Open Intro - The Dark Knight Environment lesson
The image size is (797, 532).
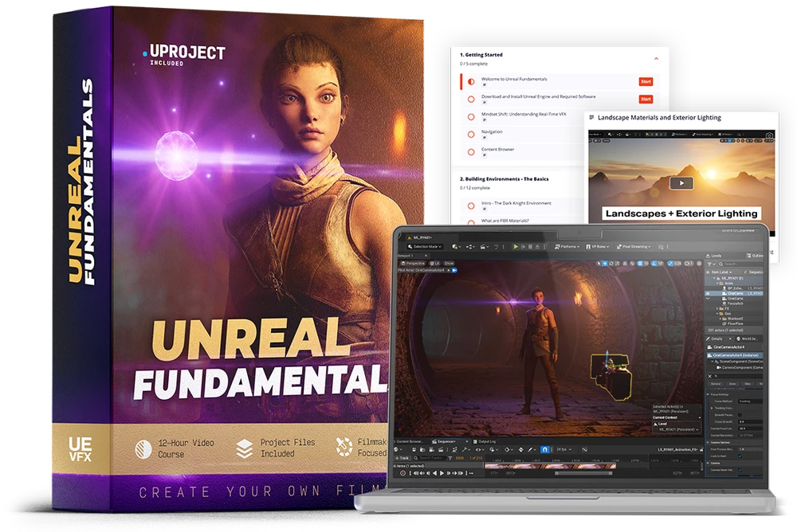tap(516, 203)
